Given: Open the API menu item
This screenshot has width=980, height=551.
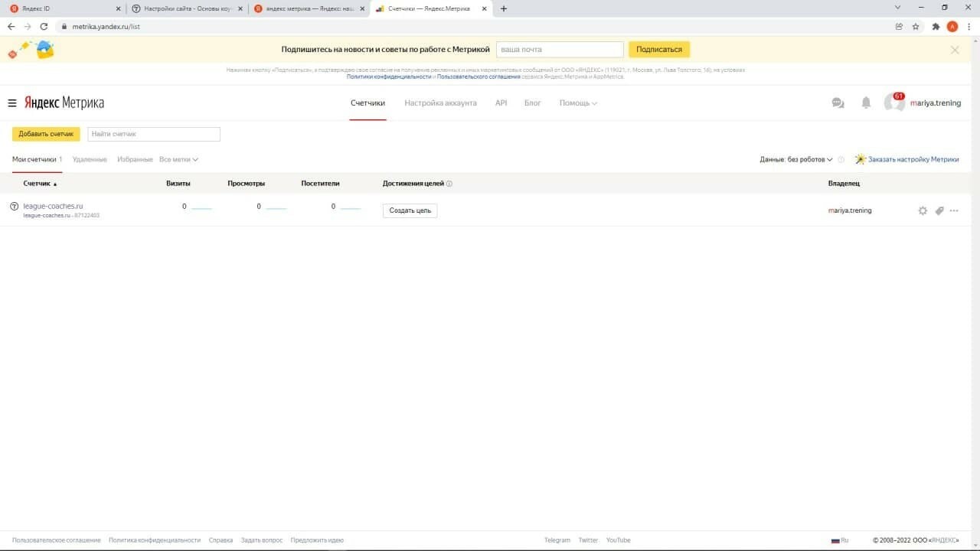Looking at the screenshot, I should (x=501, y=103).
